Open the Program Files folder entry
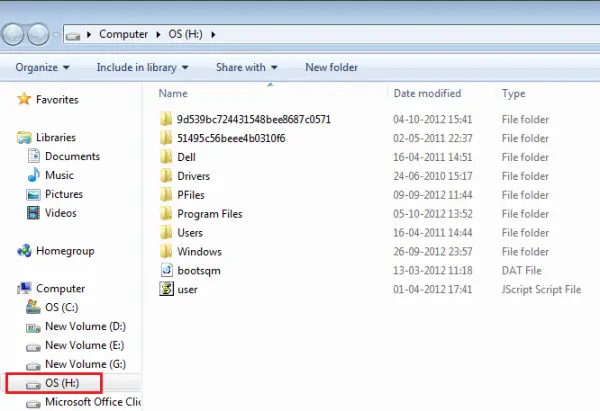This screenshot has height=411, width=600. pos(209,214)
